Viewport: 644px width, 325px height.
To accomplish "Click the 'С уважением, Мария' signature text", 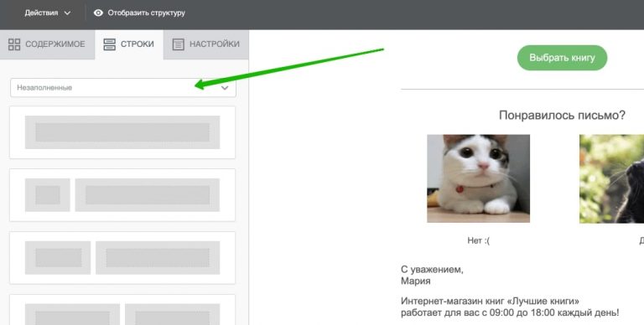I will tap(432, 276).
